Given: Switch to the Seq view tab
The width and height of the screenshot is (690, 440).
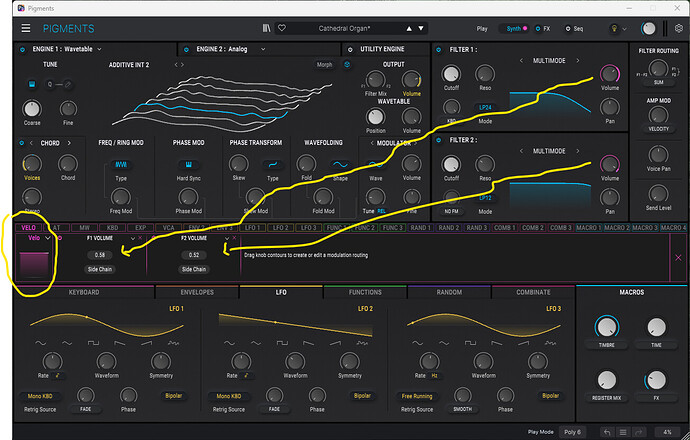Looking at the screenshot, I should click(575, 29).
